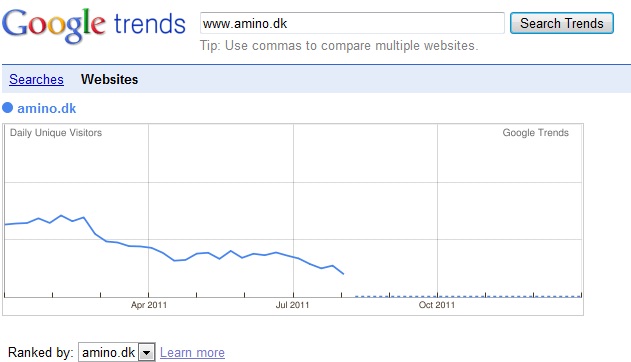Select the amino.dk ranked-by combo box
This screenshot has width=631, height=362.
coord(117,352)
